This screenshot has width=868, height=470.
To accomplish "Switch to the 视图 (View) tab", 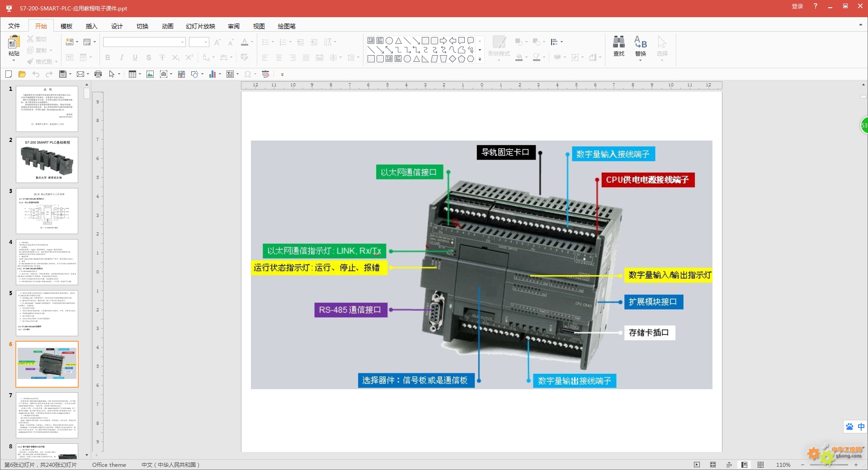I will (x=259, y=26).
